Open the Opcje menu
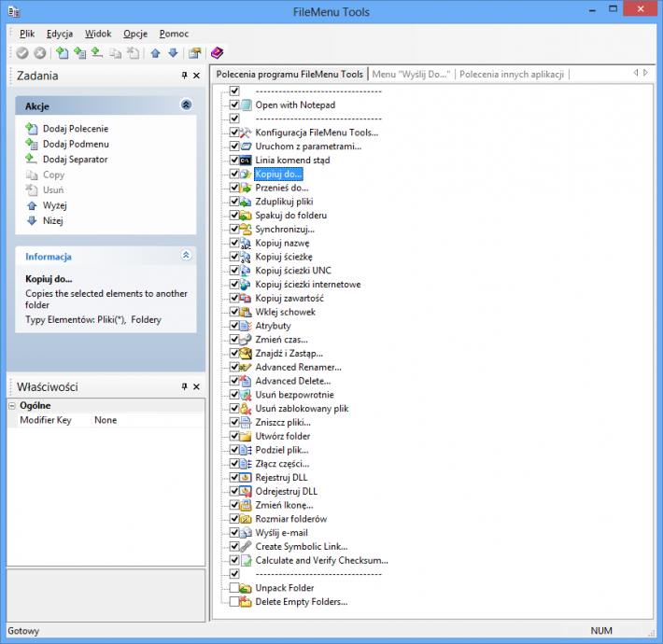 click(x=135, y=34)
